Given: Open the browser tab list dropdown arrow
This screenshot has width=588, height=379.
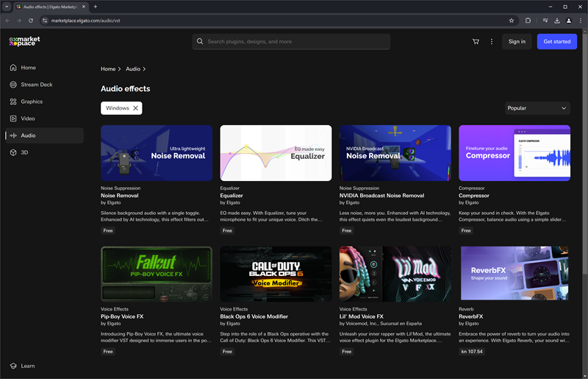Looking at the screenshot, I should (x=7, y=7).
